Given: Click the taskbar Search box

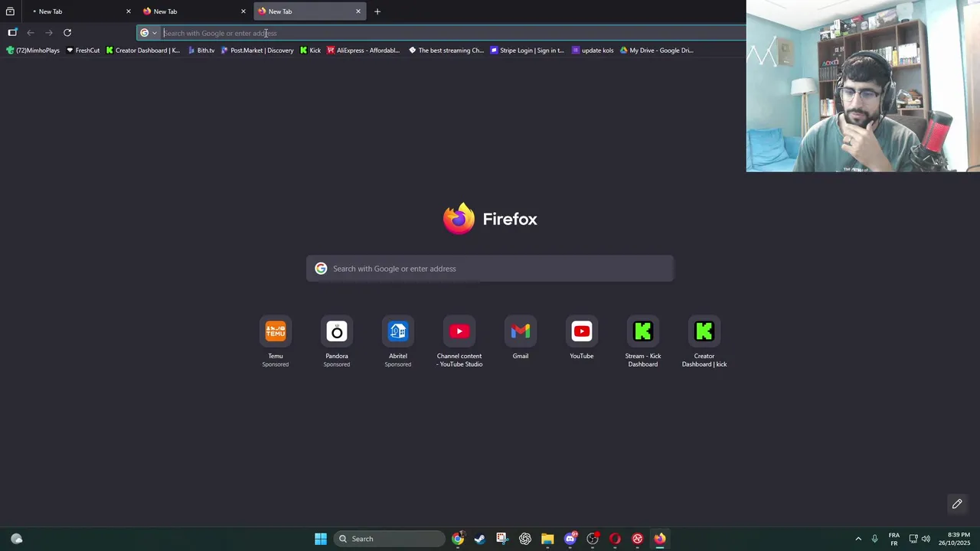Looking at the screenshot, I should (x=390, y=539).
